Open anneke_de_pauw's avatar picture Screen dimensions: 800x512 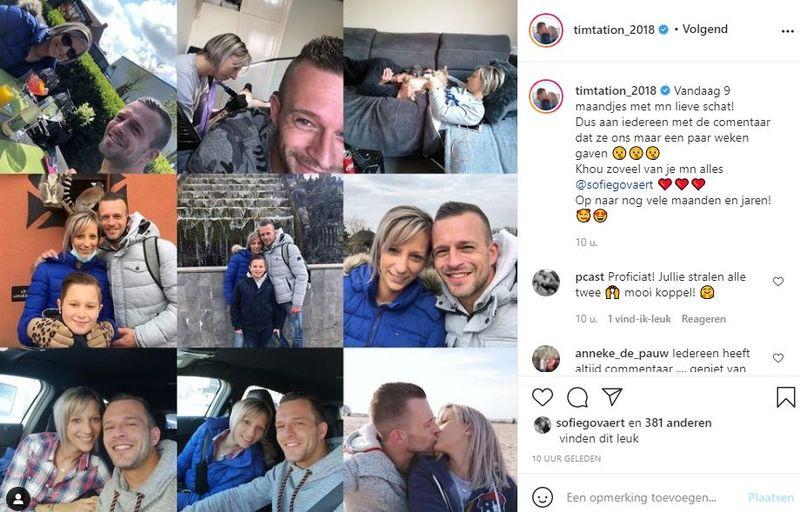[x=546, y=359]
